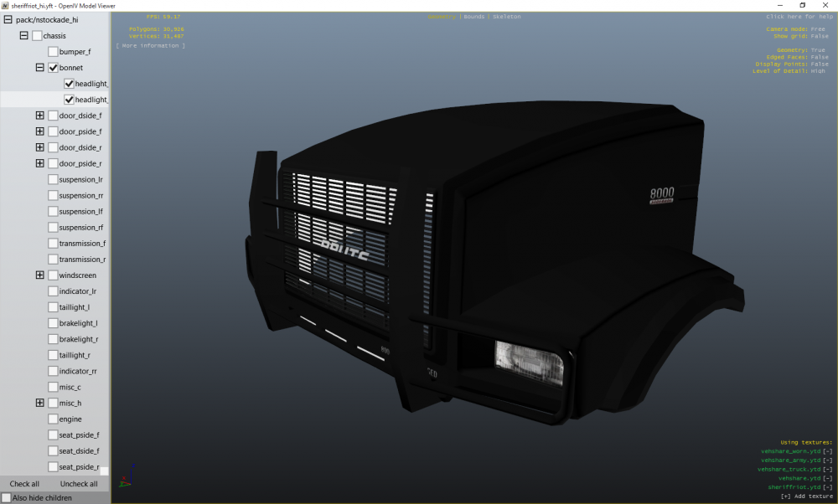Select the suspension_lf tree item label
Viewport: 838px width, 504px height.
coord(81,212)
